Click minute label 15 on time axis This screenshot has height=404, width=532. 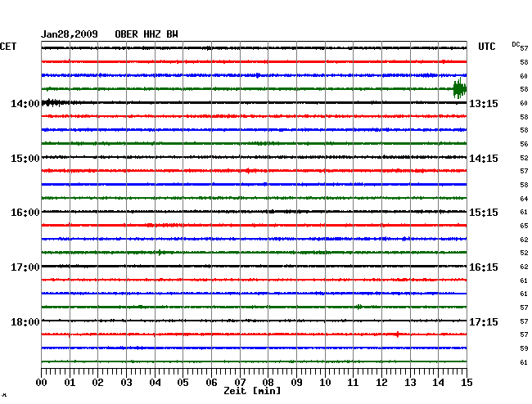pyautogui.click(x=467, y=382)
